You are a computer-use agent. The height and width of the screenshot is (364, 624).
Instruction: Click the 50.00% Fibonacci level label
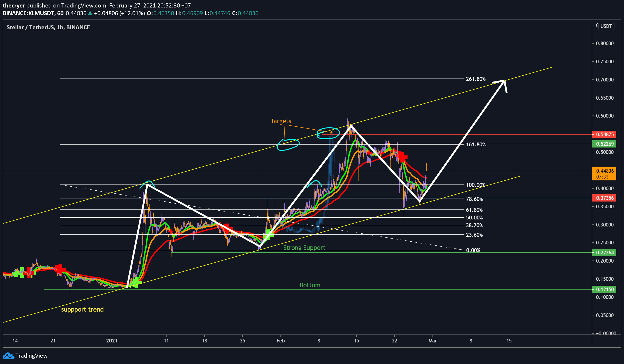point(474,218)
